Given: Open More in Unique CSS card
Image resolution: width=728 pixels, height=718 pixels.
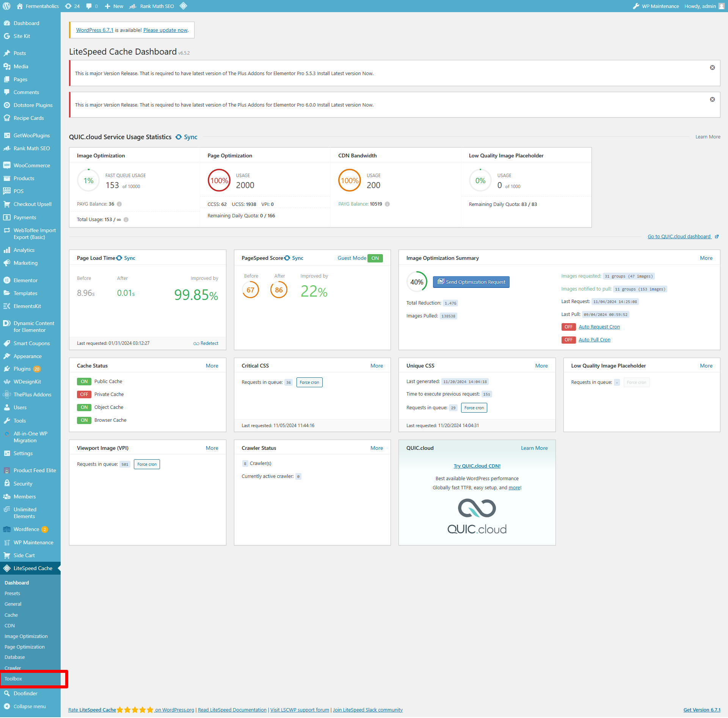Looking at the screenshot, I should (541, 366).
